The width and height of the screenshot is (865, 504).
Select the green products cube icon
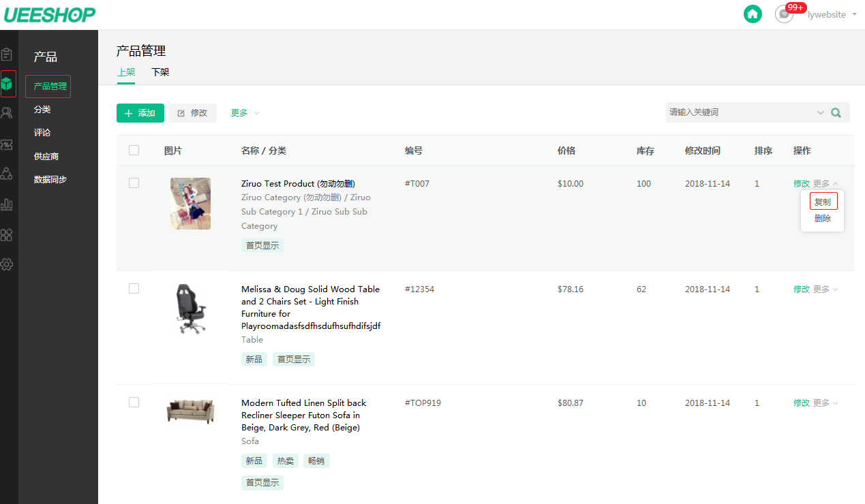[7, 84]
